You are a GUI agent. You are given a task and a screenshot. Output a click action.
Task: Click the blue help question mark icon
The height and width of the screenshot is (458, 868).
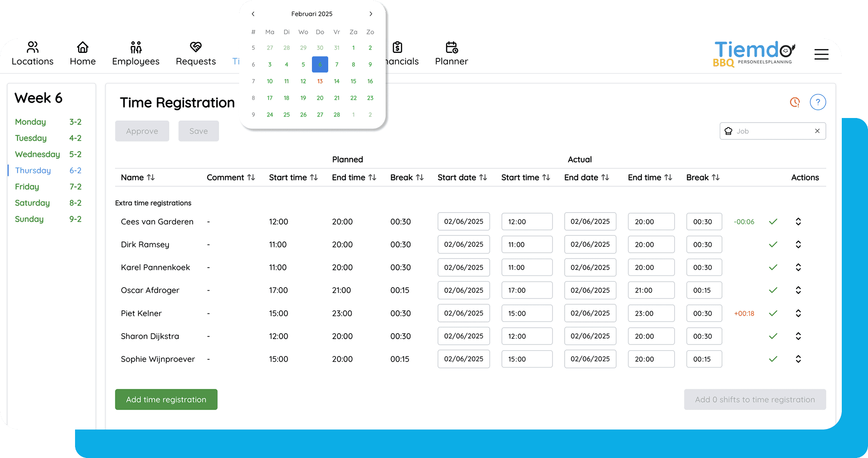[x=817, y=102]
